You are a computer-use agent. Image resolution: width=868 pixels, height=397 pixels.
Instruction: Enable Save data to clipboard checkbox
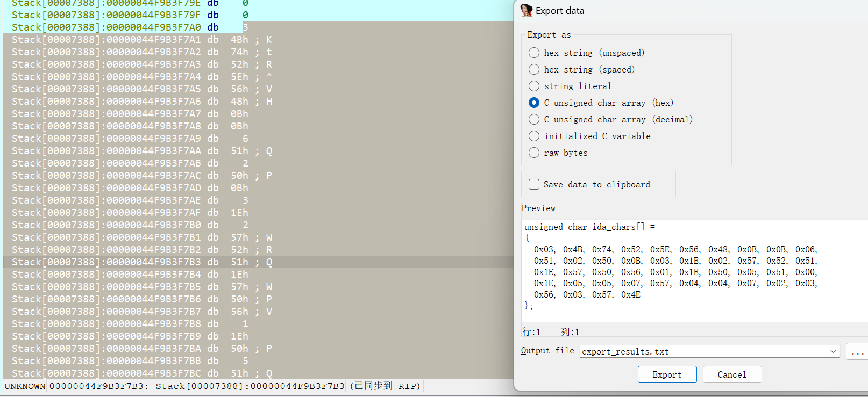[534, 184]
